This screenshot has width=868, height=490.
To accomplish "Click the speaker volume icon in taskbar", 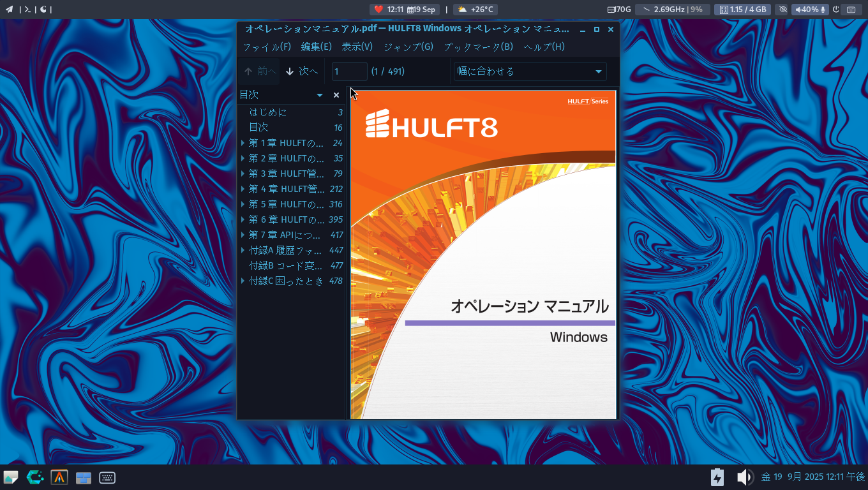I will pos(745,477).
